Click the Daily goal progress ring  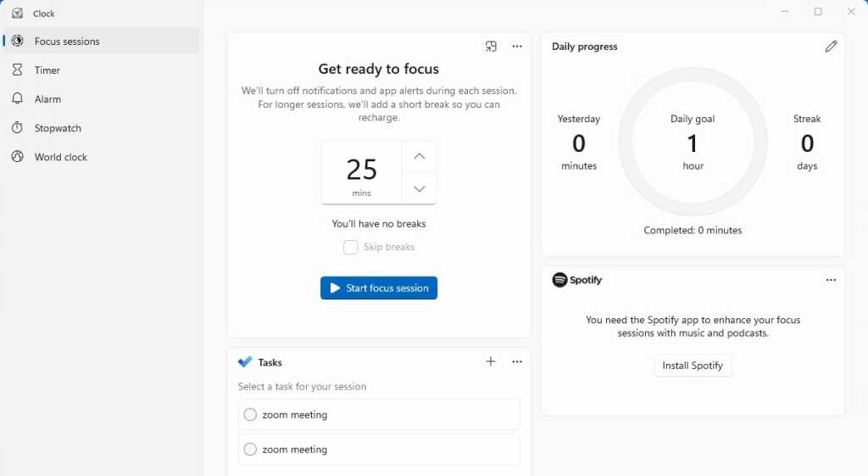693,79
